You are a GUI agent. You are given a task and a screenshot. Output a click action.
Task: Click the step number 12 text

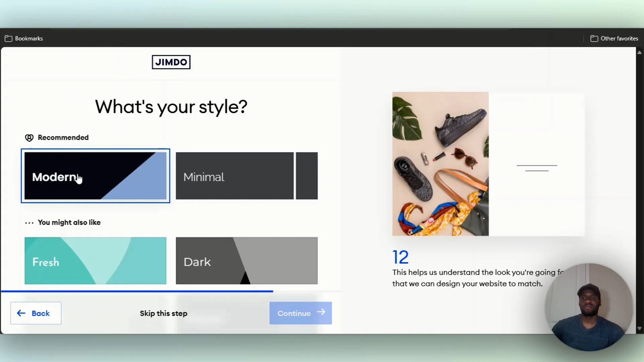pyautogui.click(x=400, y=257)
